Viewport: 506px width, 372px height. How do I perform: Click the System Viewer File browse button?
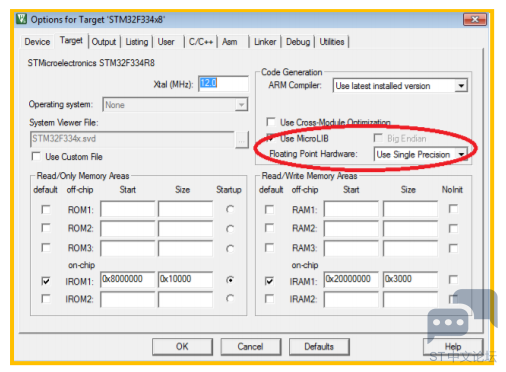pyautogui.click(x=242, y=139)
